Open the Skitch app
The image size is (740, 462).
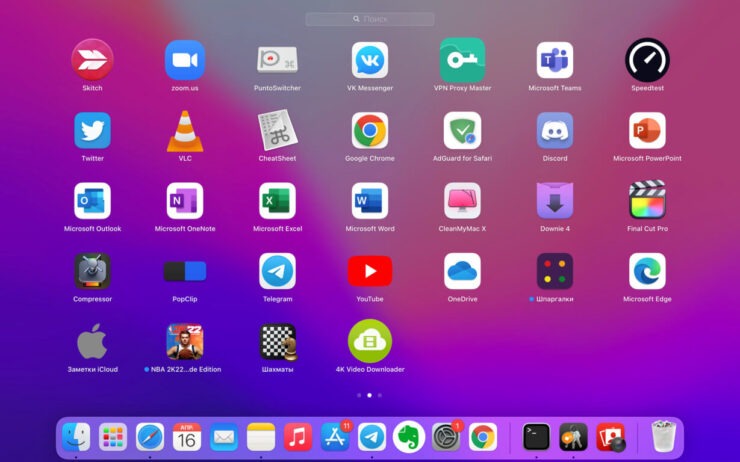point(92,59)
